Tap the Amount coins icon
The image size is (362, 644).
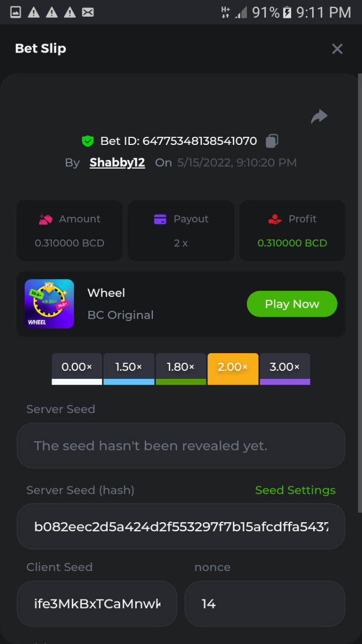pyautogui.click(x=46, y=219)
